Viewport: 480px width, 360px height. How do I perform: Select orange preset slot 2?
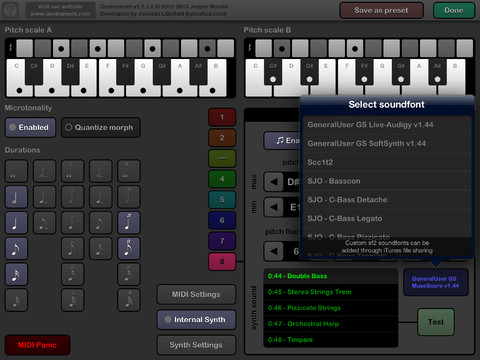tap(222, 138)
